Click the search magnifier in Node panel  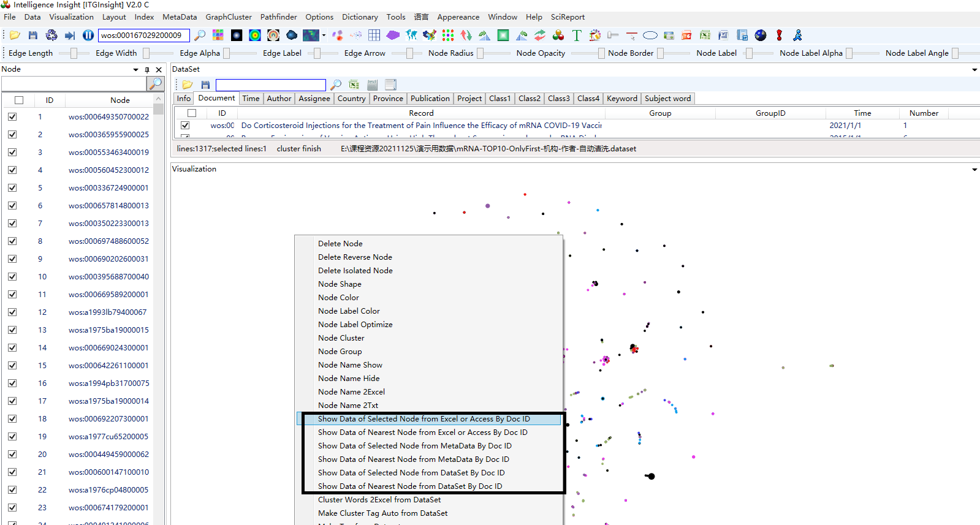(x=156, y=83)
